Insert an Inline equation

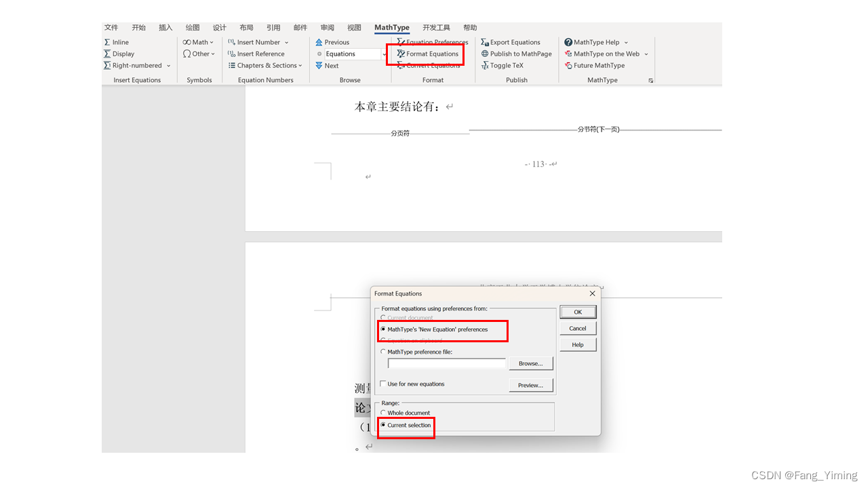pyautogui.click(x=116, y=42)
